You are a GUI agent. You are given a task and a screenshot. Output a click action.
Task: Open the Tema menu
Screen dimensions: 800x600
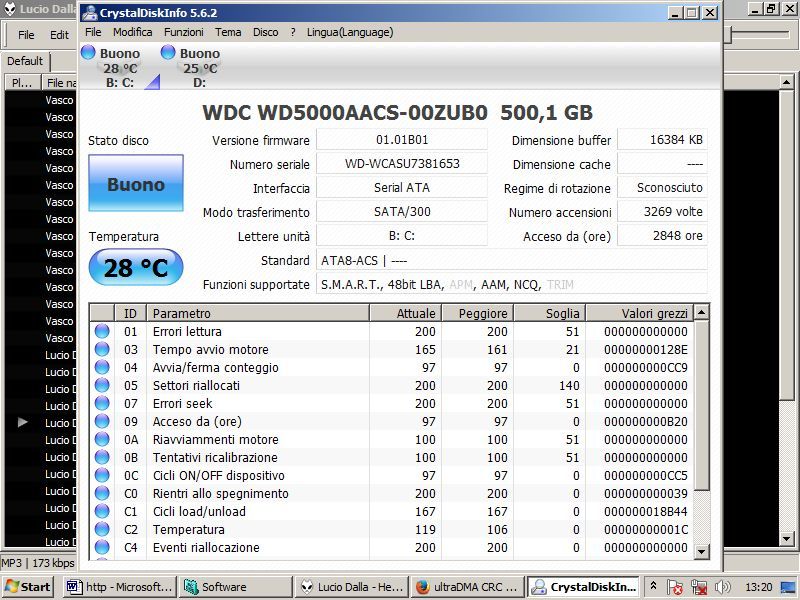[x=228, y=32]
